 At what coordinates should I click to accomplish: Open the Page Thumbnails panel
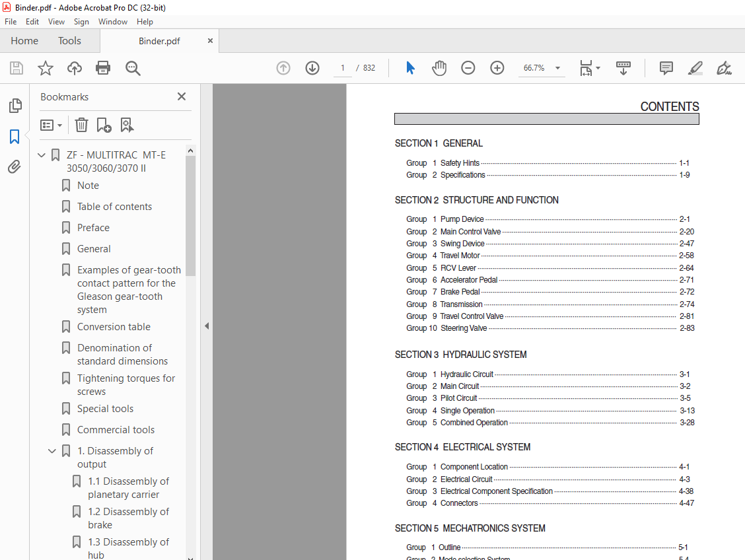(x=15, y=106)
